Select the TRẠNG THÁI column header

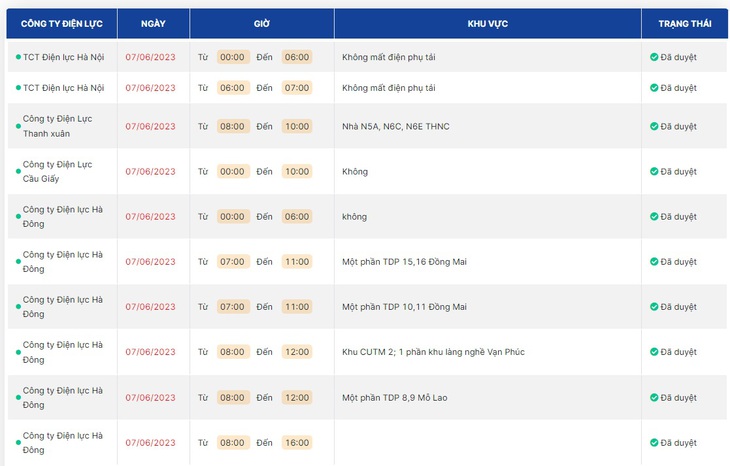click(x=684, y=23)
